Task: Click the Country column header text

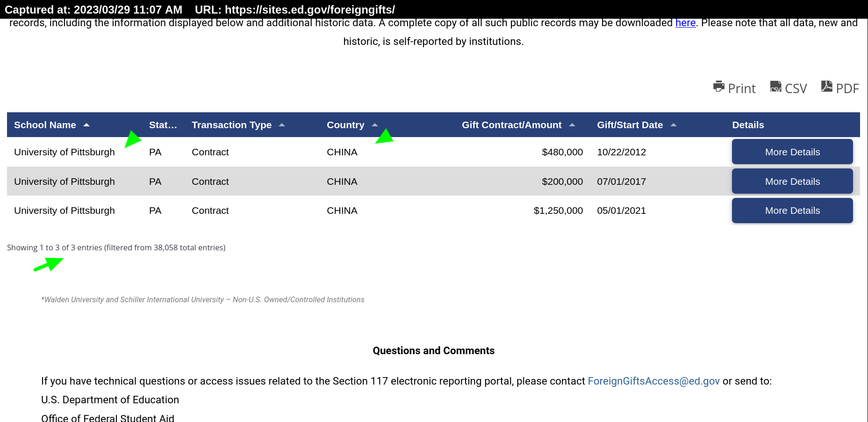Action: pos(345,125)
